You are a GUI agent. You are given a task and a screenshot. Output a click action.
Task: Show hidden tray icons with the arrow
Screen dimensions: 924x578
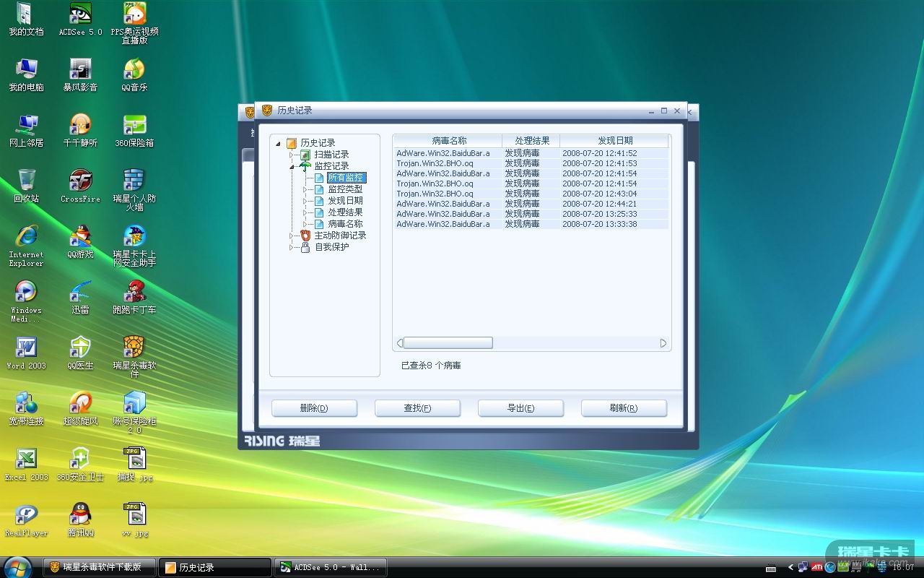(791, 567)
